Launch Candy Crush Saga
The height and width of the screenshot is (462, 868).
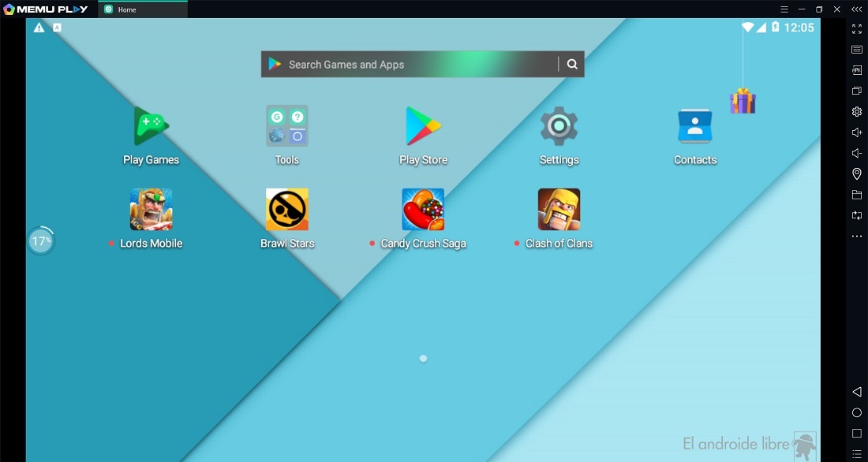pyautogui.click(x=423, y=209)
